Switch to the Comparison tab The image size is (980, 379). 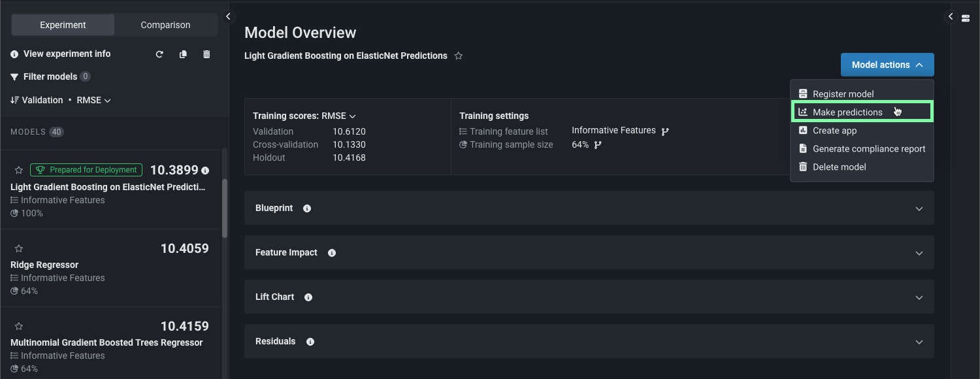click(165, 25)
